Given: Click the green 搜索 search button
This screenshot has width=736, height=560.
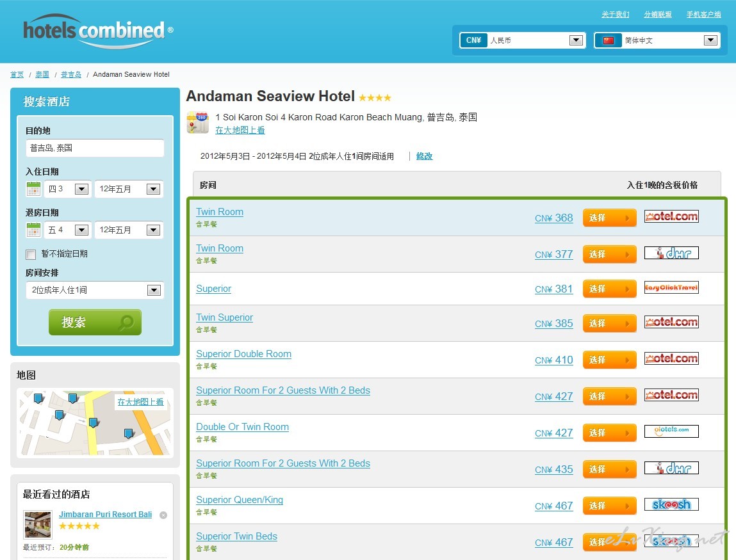Looking at the screenshot, I should pos(95,322).
